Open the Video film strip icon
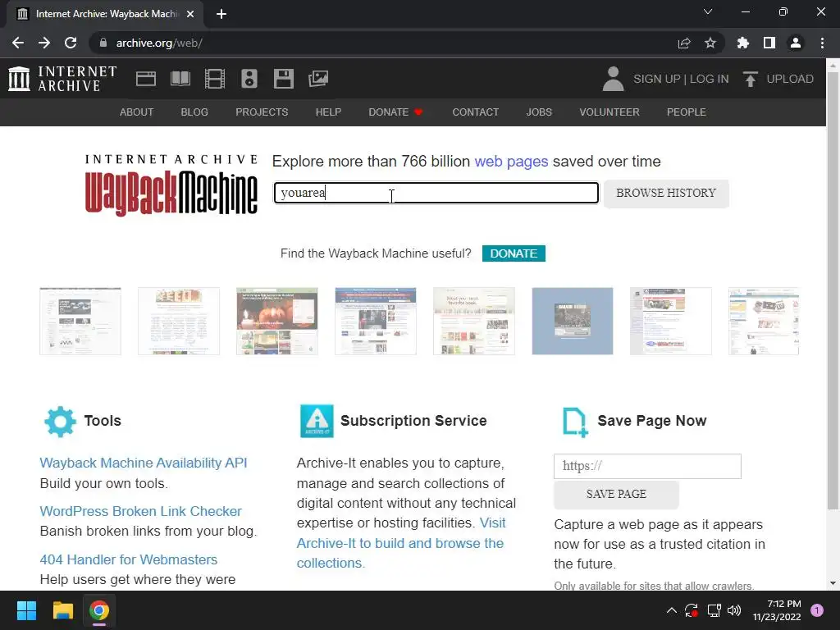Screen dimensions: 840x630 coord(215,79)
